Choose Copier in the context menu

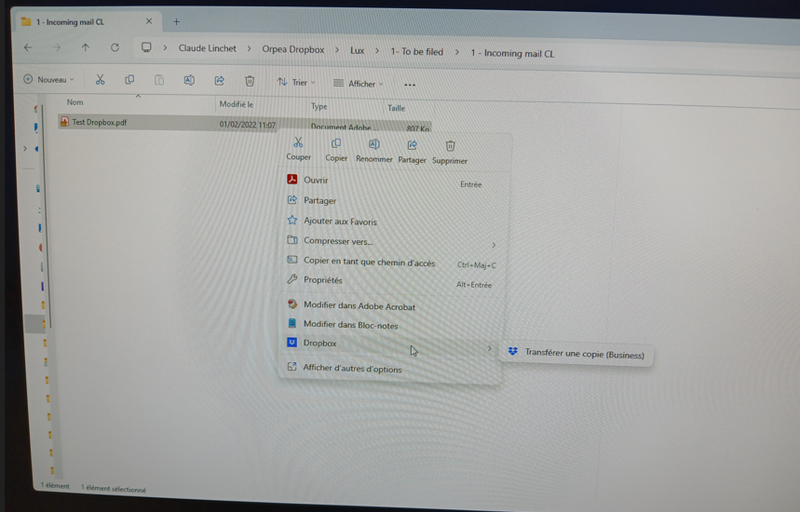(x=336, y=150)
